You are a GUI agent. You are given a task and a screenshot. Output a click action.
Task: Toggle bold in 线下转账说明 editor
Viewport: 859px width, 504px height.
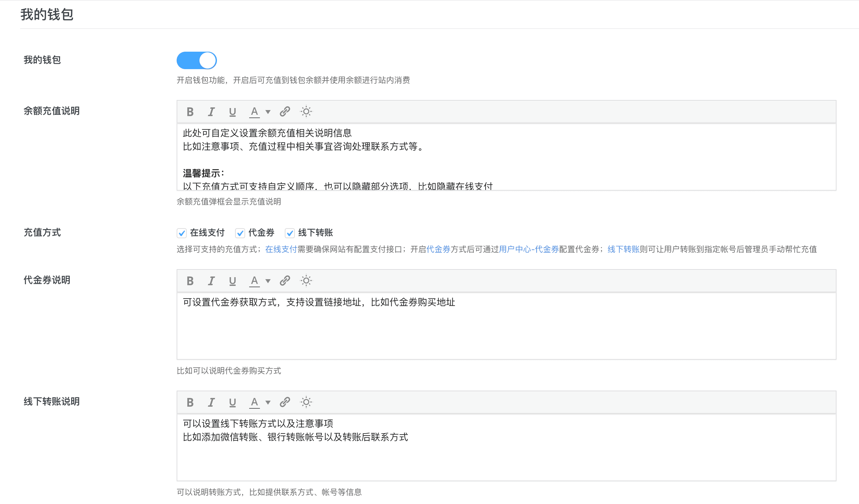[x=190, y=403]
